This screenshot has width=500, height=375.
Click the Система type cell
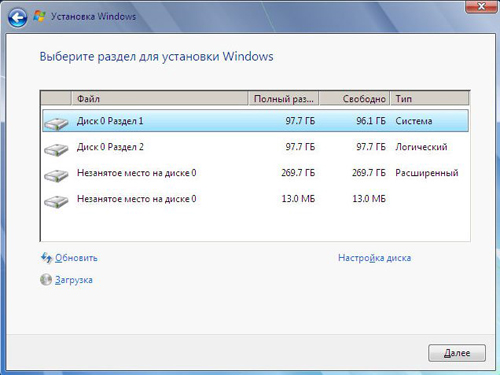[x=414, y=121]
